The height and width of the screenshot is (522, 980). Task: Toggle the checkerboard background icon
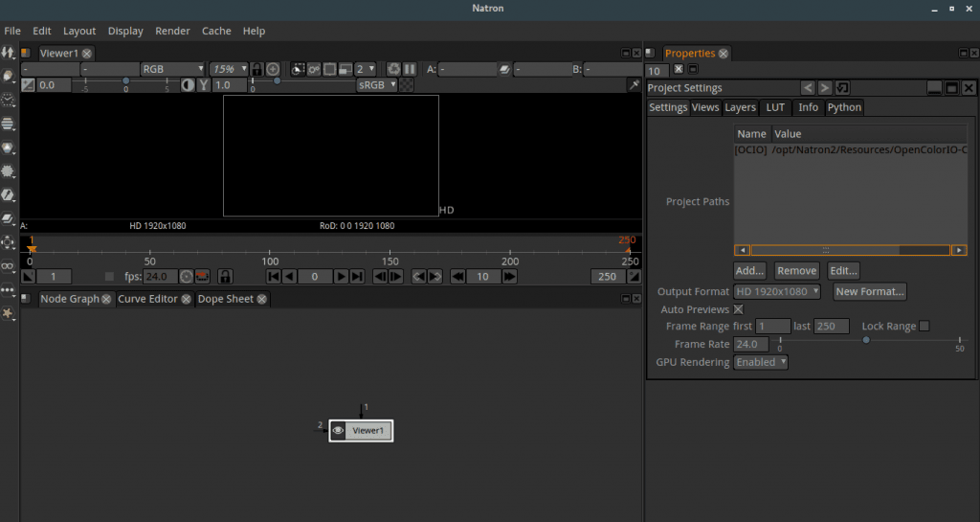tap(407, 85)
